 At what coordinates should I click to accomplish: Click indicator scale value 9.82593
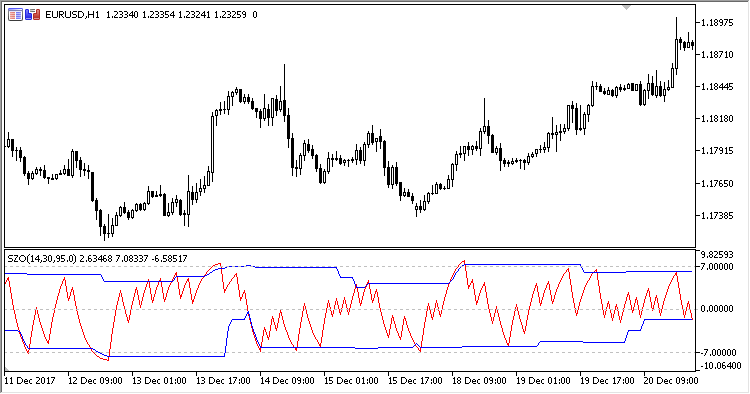pyautogui.click(x=717, y=254)
